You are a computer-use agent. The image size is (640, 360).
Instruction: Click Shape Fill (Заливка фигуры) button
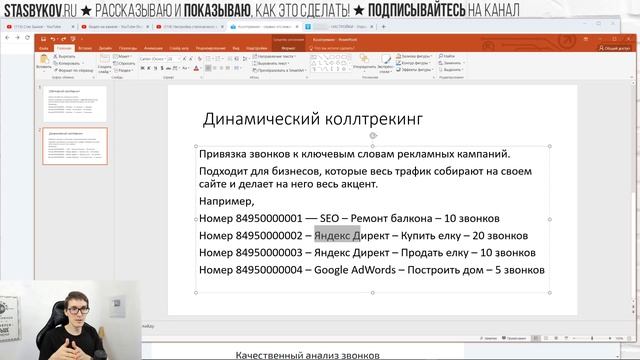coord(414,56)
